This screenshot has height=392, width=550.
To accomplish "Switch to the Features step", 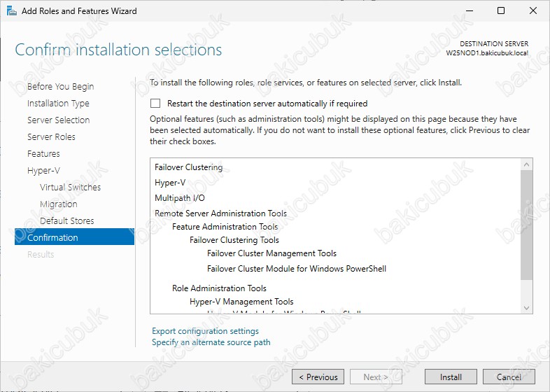I will (x=43, y=154).
